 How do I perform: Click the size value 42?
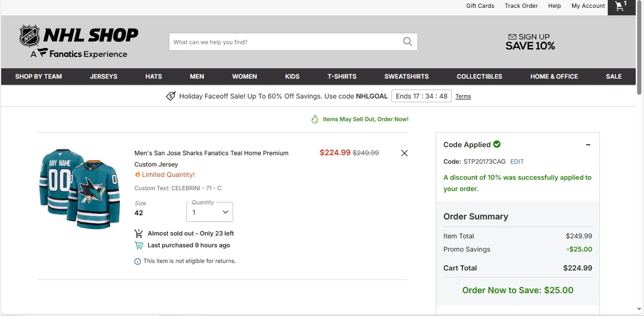(x=139, y=213)
